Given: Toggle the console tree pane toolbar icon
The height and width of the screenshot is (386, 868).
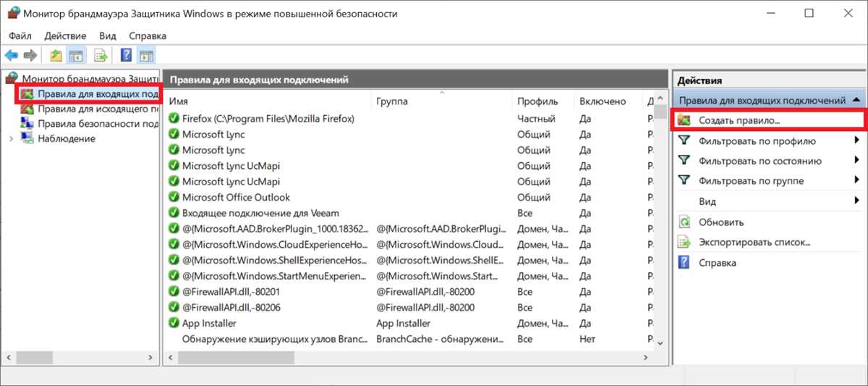Looking at the screenshot, I should (x=75, y=55).
